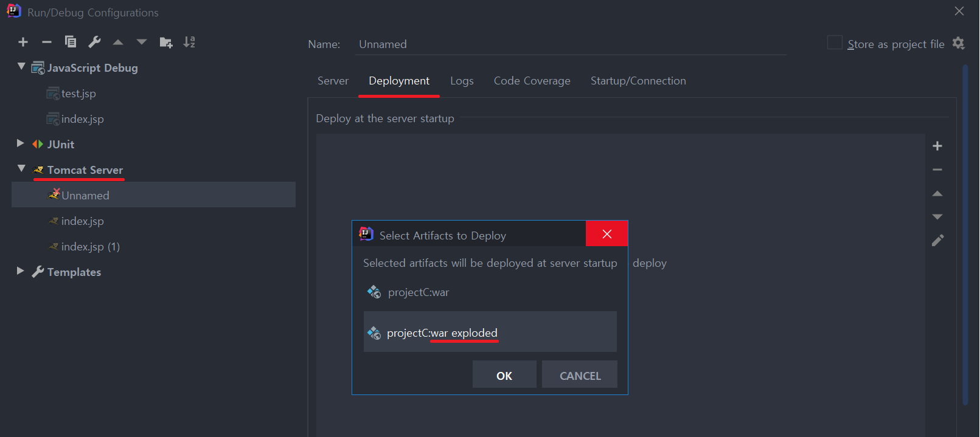The image size is (980, 437).
Task: Open the Logs tab
Action: [x=462, y=81]
